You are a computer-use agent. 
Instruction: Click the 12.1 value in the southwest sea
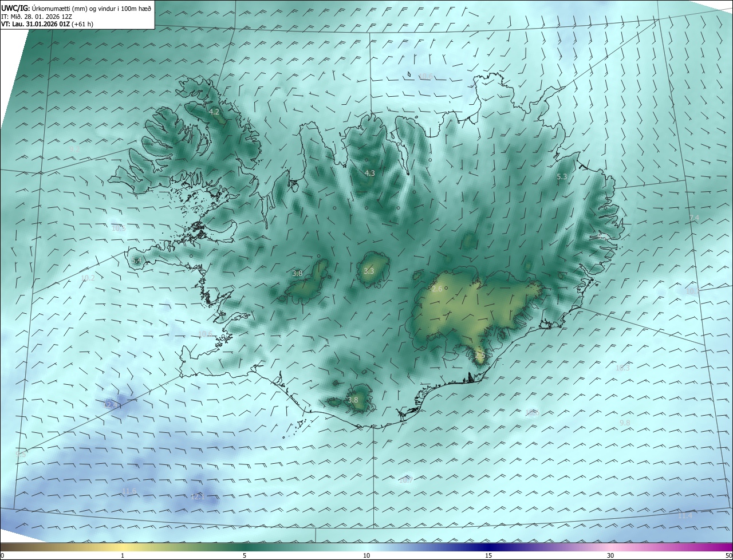[198, 497]
